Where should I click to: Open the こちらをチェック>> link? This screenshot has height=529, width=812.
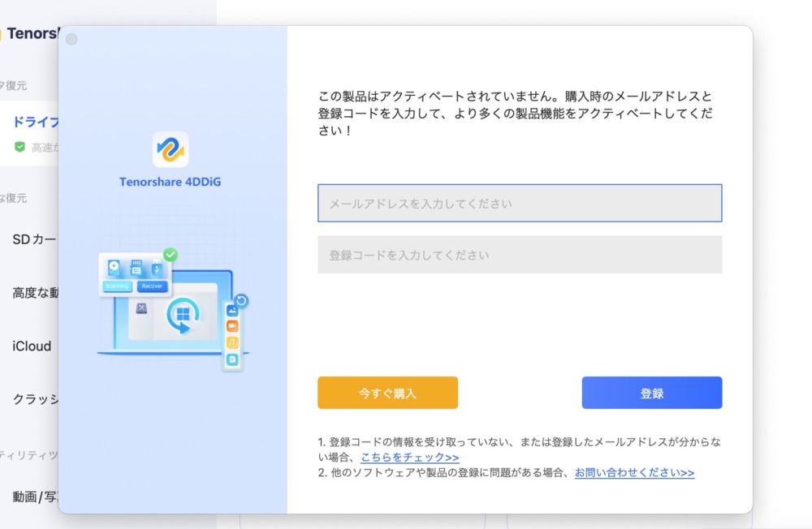pos(409,457)
